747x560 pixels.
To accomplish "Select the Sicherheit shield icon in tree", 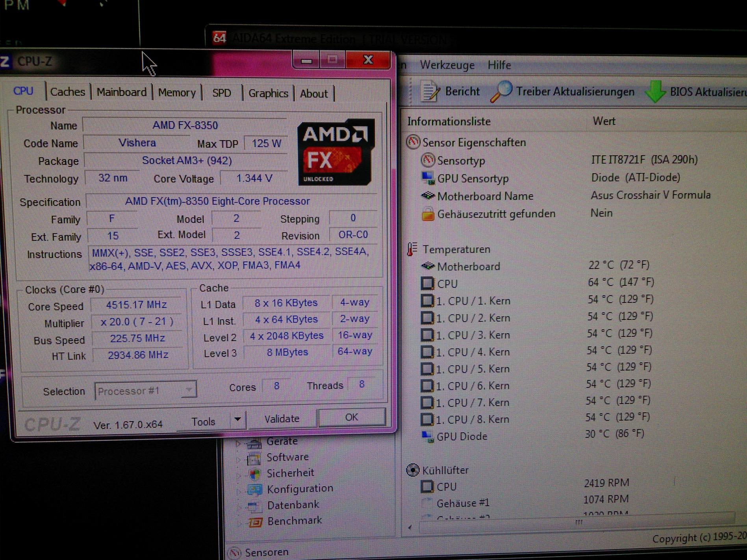I will pos(255,474).
